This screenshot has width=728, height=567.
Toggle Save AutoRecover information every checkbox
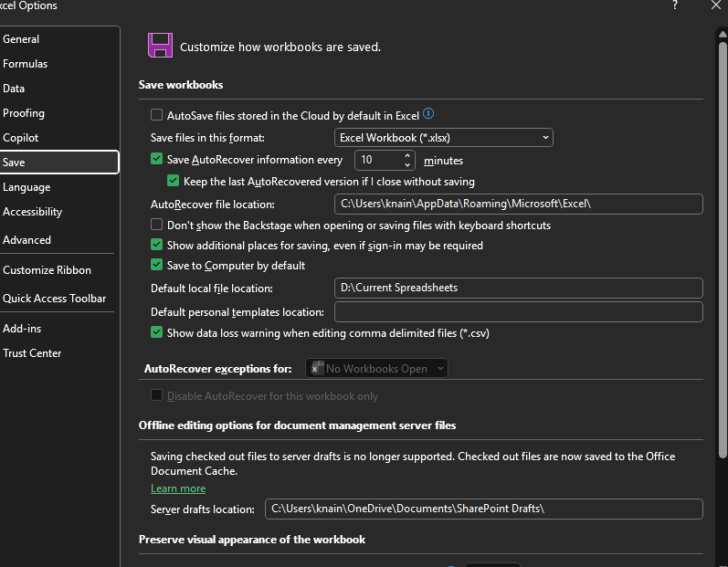point(156,159)
